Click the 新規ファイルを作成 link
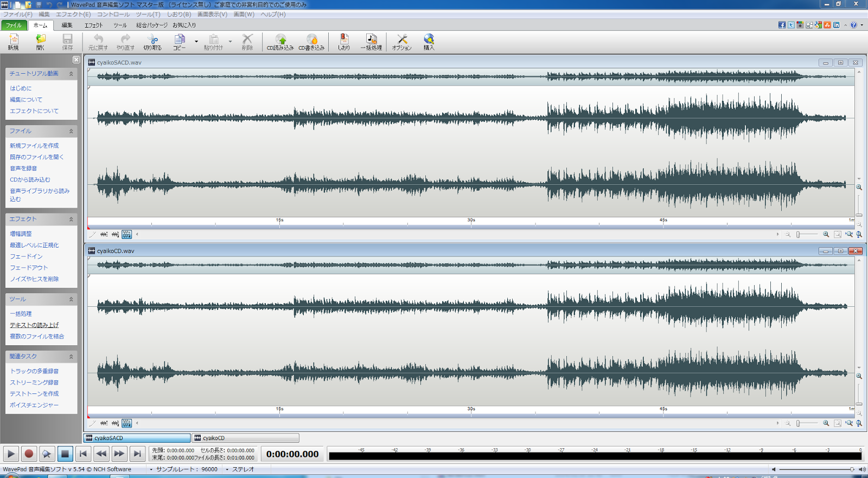Viewport: 868px width, 478px height. tap(34, 146)
